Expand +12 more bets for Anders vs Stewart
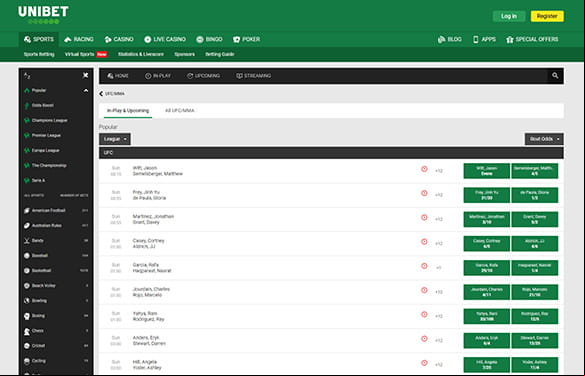The width and height of the screenshot is (585, 376). [x=439, y=340]
